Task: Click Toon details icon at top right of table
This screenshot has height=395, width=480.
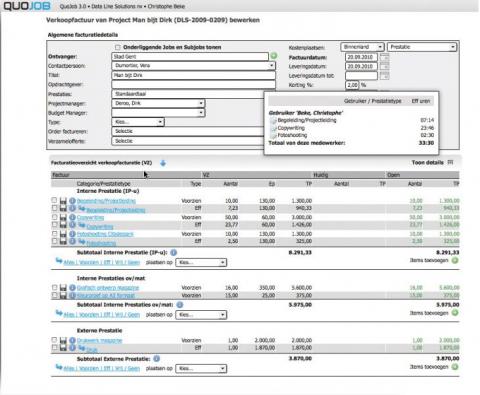Action: [x=450, y=162]
